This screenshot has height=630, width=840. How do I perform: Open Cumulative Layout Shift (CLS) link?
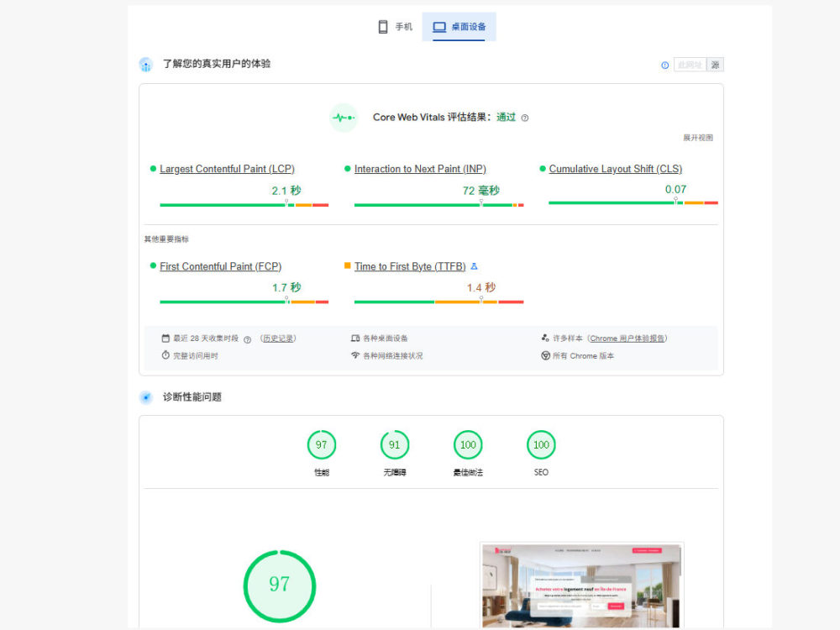(x=616, y=169)
